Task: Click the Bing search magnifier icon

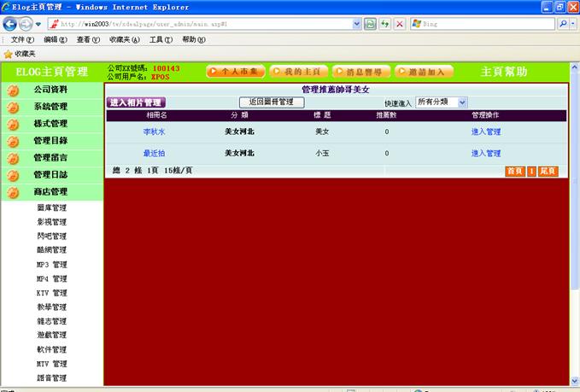Action: tap(563, 24)
